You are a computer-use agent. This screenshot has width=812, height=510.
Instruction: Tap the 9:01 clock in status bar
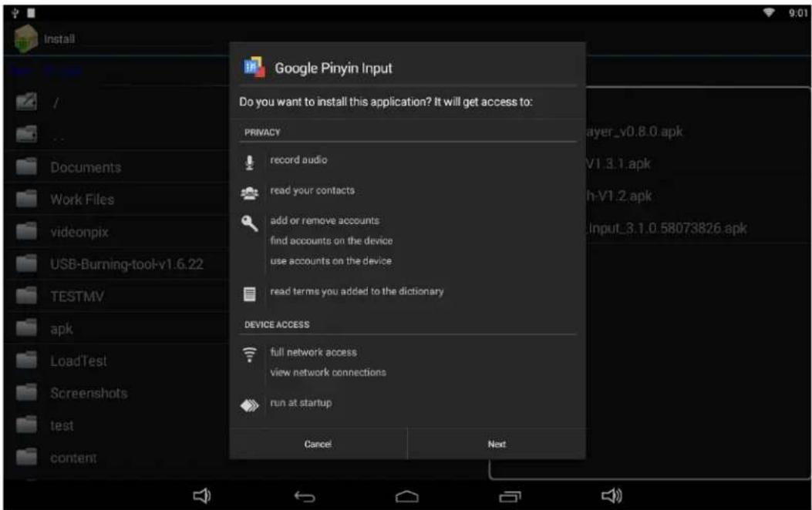point(798,13)
